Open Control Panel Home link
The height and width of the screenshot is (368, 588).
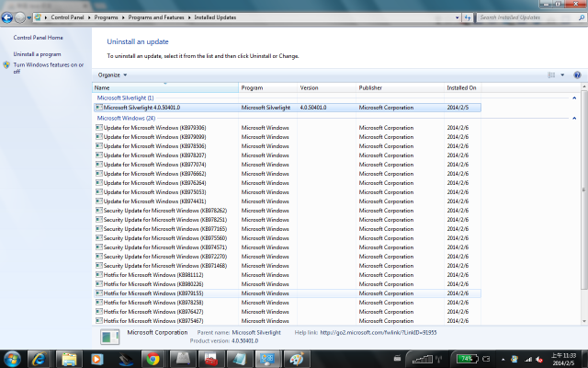[38, 38]
